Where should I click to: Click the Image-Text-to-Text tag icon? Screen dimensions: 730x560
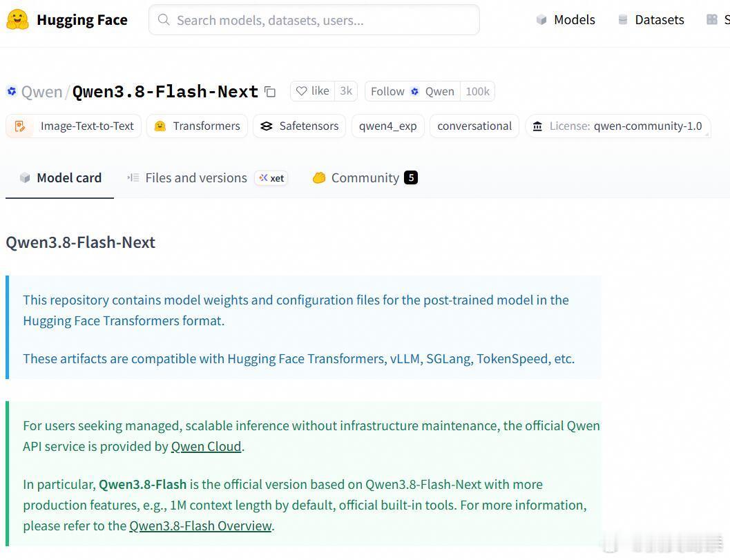point(20,126)
